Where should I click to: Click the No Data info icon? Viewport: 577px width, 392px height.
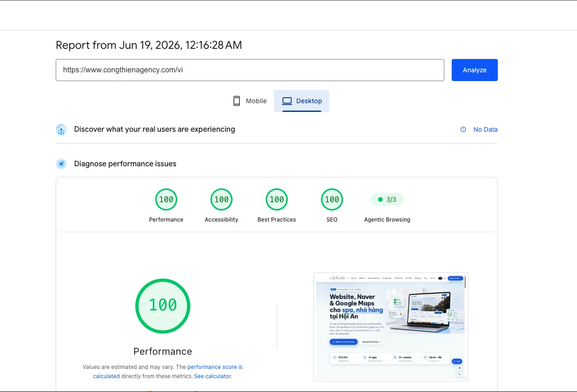point(463,129)
